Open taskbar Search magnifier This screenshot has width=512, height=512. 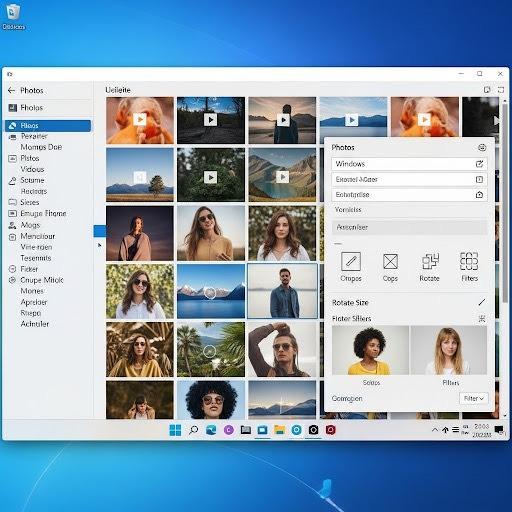coord(193,430)
